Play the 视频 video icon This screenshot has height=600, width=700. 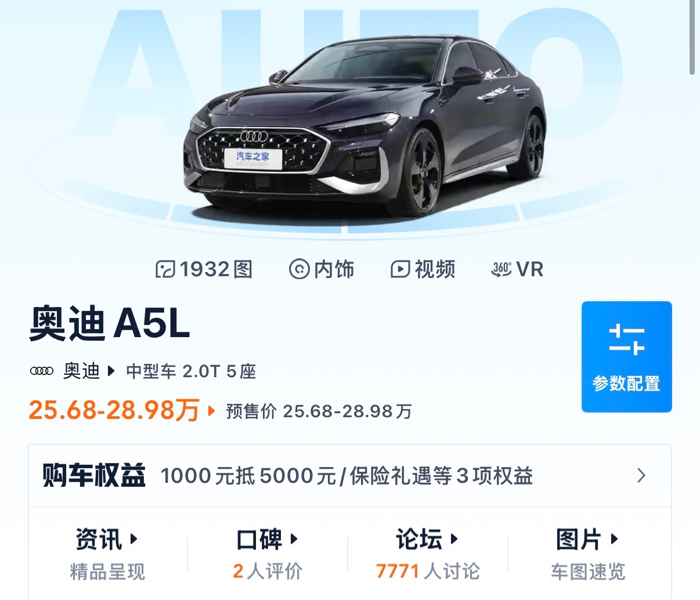click(x=400, y=269)
